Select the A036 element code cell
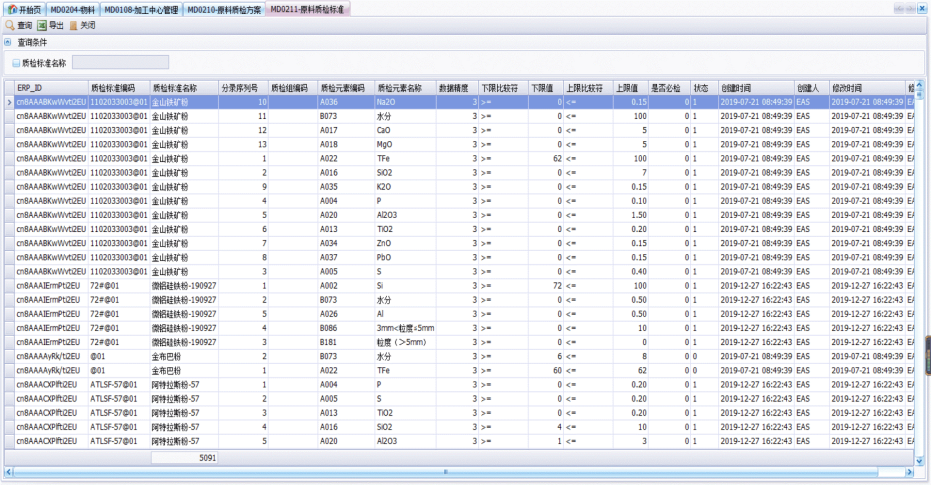The width and height of the screenshot is (931, 485). [347, 102]
